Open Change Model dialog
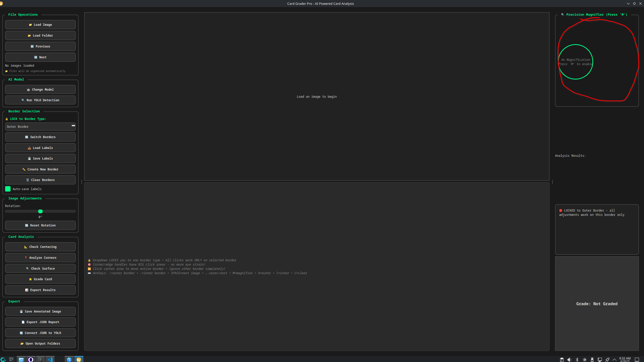The image size is (644, 362). [40, 89]
